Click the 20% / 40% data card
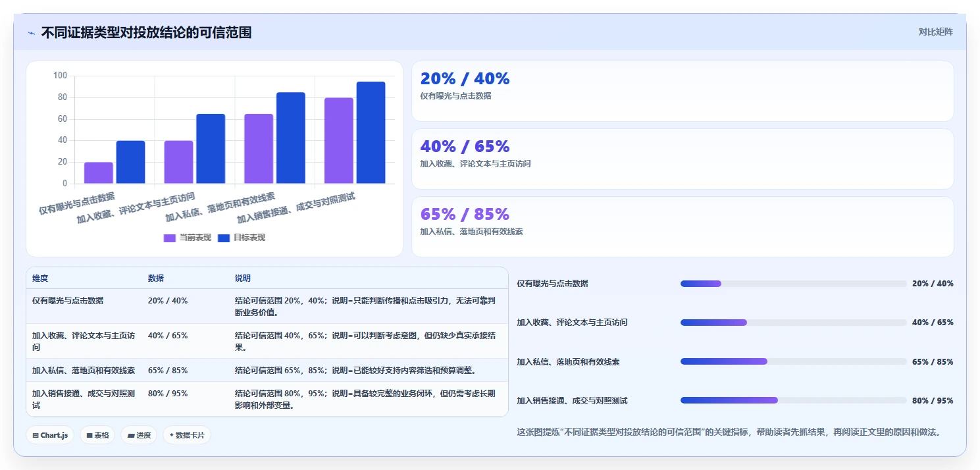 point(683,91)
